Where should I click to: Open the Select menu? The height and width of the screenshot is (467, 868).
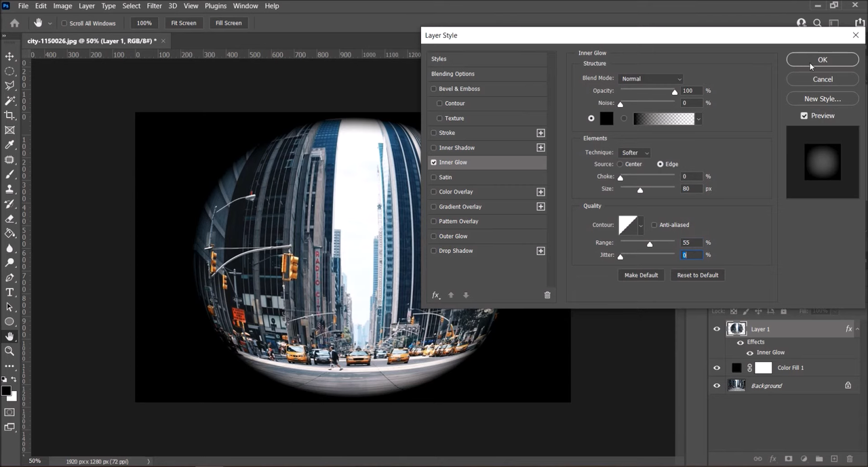131,5
